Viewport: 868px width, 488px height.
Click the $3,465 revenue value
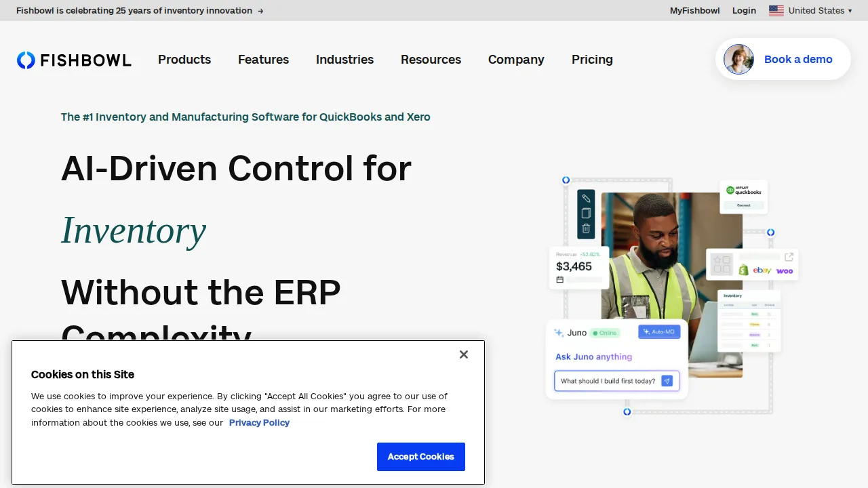coord(574,266)
